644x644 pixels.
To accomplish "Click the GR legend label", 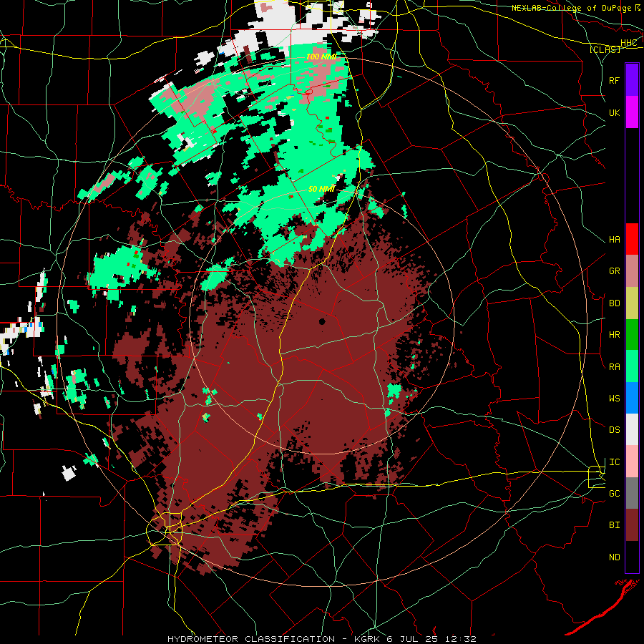I will (614, 271).
